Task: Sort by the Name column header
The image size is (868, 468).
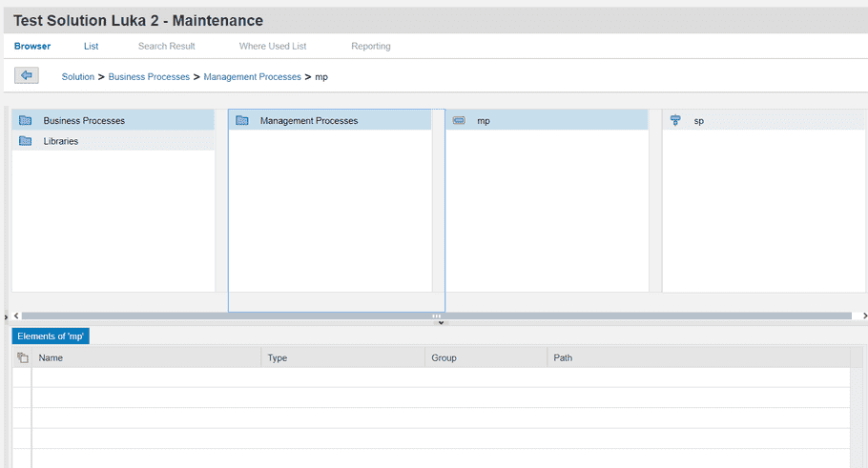Action: point(146,358)
